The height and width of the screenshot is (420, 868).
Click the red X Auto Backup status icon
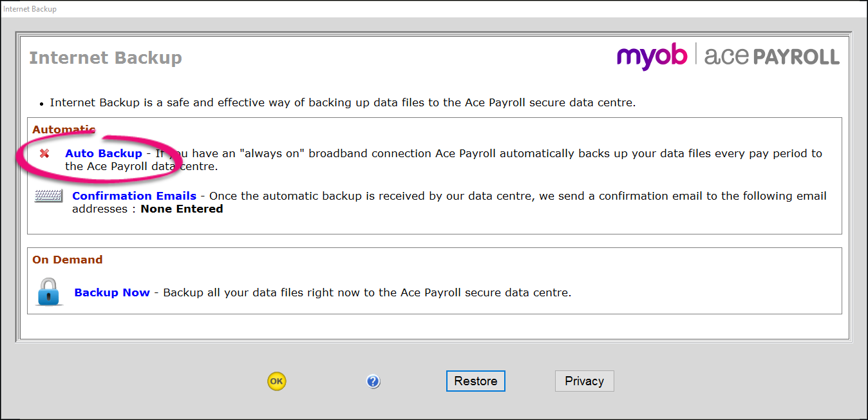[44, 153]
